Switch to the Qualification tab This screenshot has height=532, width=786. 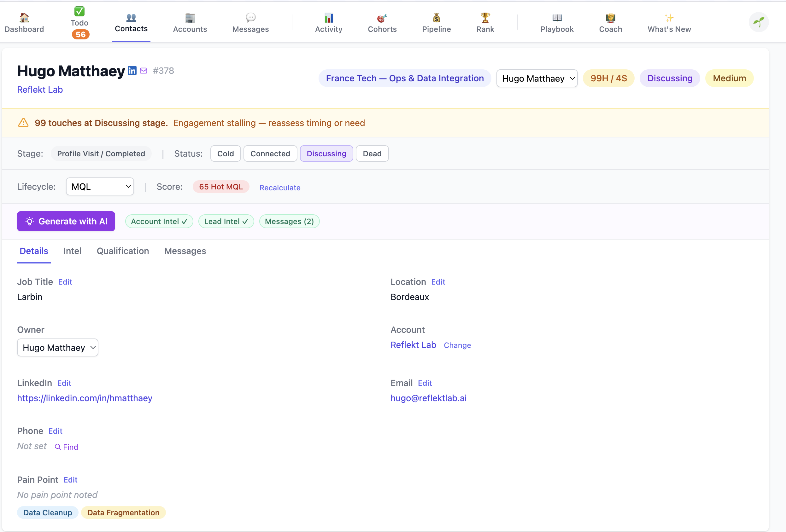point(122,251)
